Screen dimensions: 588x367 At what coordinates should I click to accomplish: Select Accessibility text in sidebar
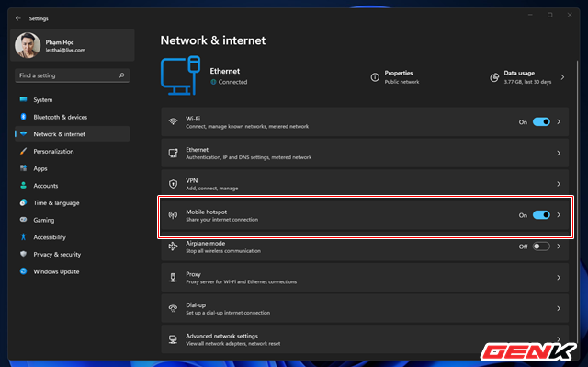(50, 237)
